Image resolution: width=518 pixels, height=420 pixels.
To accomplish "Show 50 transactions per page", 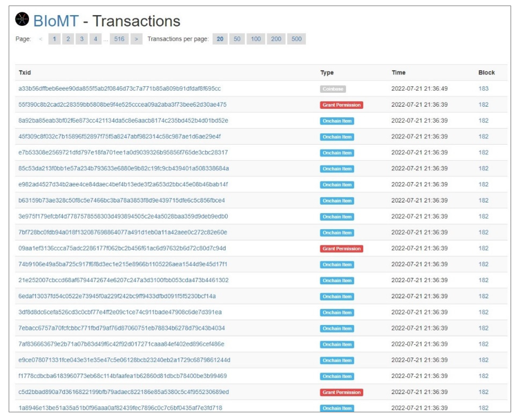I will 237,39.
